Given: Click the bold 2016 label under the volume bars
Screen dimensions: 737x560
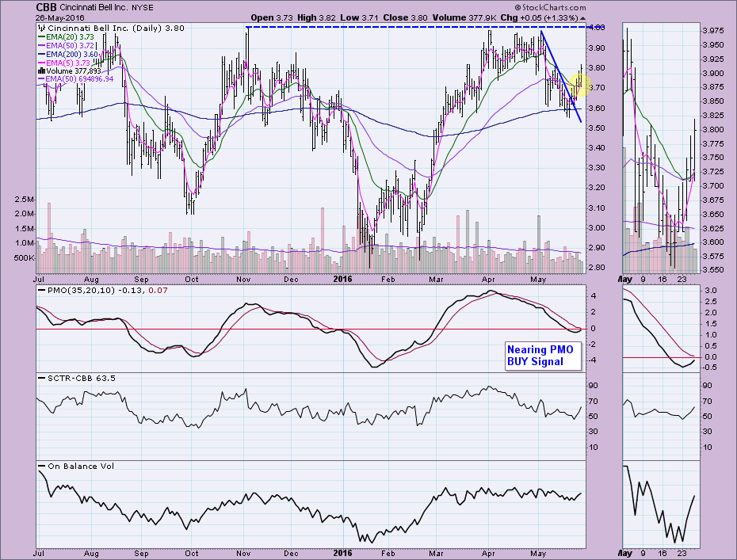Looking at the screenshot, I should click(342, 279).
